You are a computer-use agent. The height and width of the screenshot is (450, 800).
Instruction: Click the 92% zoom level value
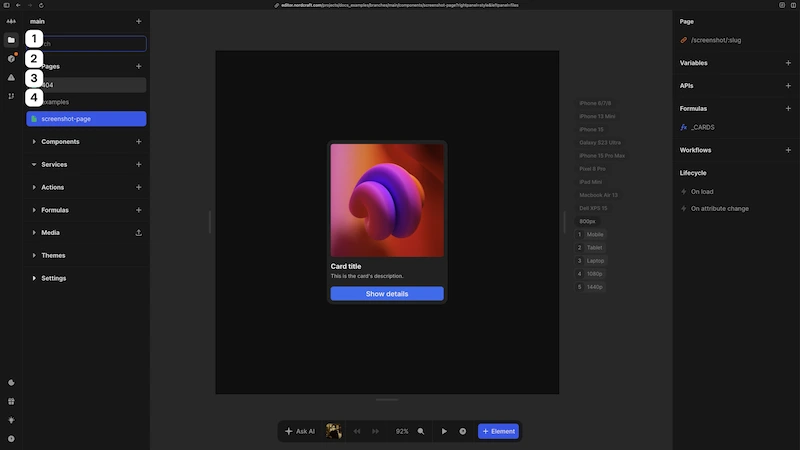point(402,431)
